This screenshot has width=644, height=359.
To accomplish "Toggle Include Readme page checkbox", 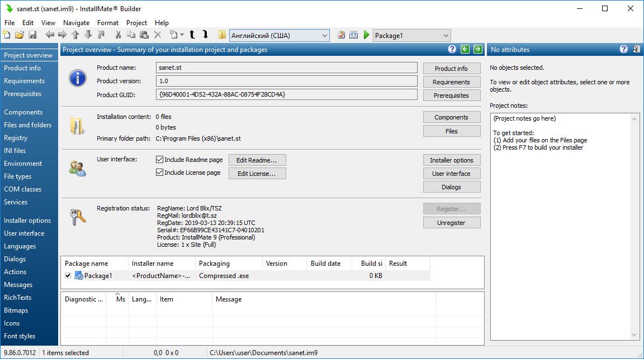I will [160, 159].
